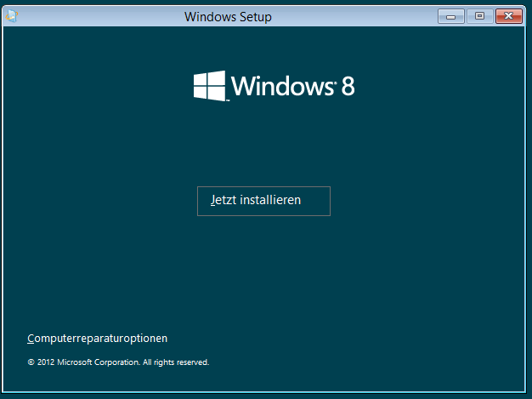Image resolution: width=532 pixels, height=399 pixels.
Task: Maximize the Windows Setup window
Action: click(480, 16)
